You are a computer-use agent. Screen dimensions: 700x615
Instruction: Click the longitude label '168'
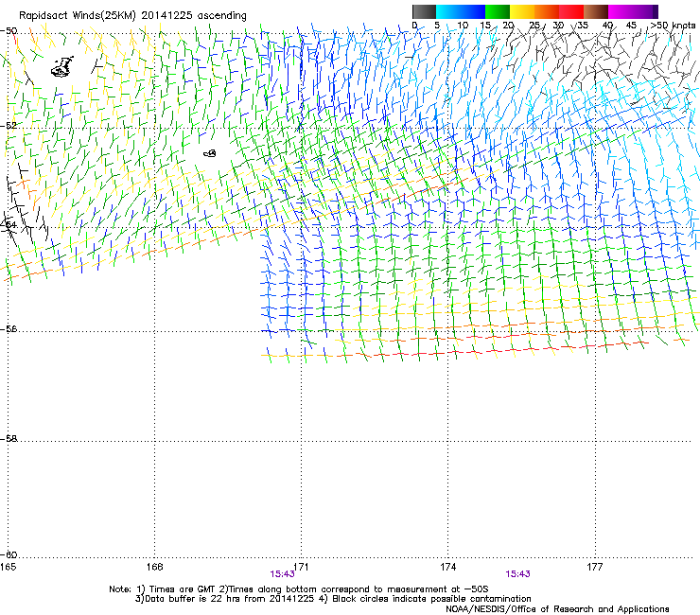pyautogui.click(x=155, y=567)
